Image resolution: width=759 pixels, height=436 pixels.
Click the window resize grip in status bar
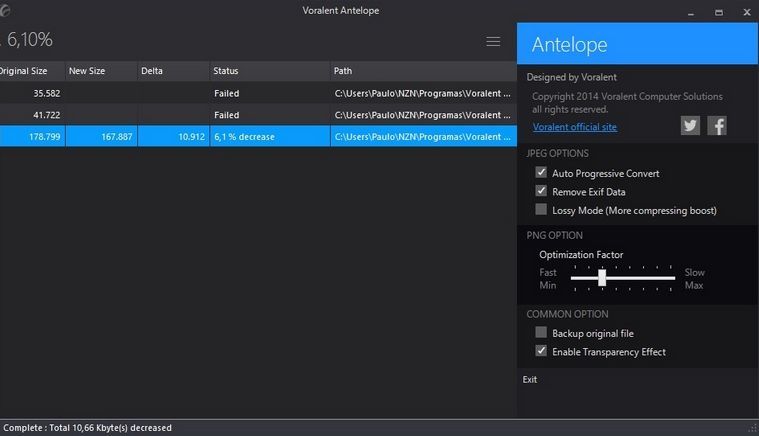(x=753, y=428)
